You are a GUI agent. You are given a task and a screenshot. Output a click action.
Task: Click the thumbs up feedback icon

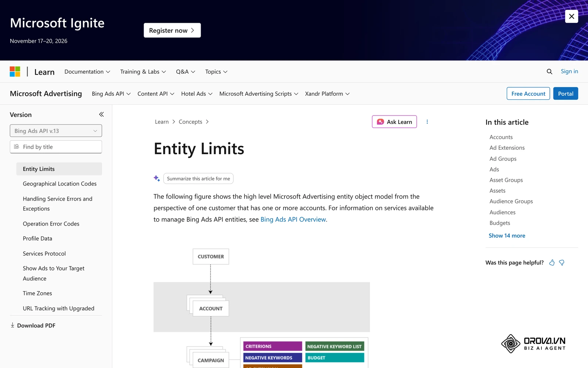pos(552,262)
